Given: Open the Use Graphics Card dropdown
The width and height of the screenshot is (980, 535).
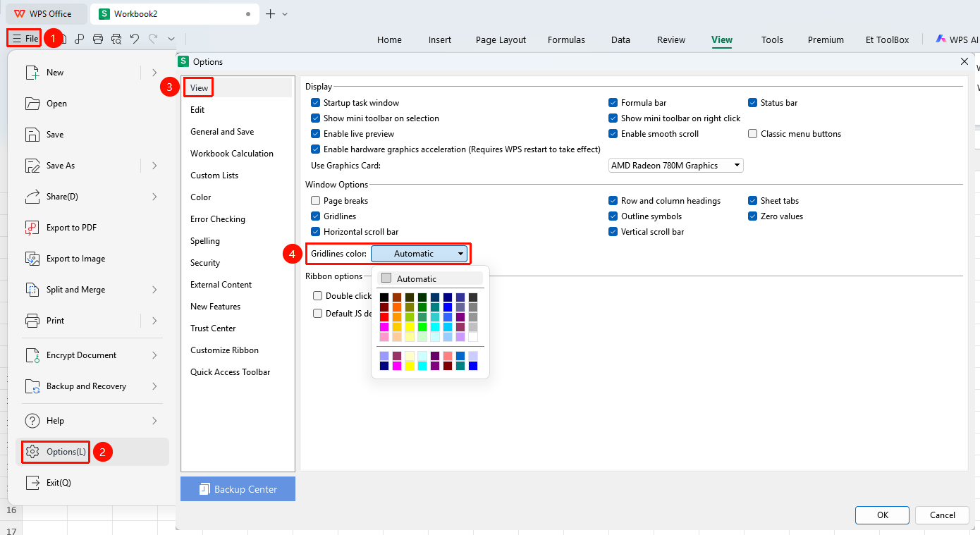Looking at the screenshot, I should [x=676, y=166].
